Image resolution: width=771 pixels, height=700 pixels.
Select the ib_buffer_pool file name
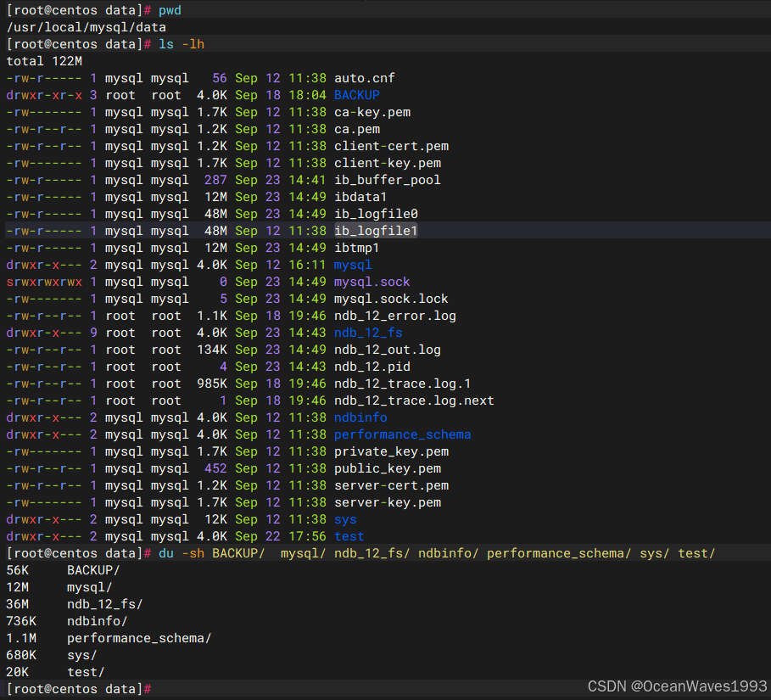coord(388,180)
